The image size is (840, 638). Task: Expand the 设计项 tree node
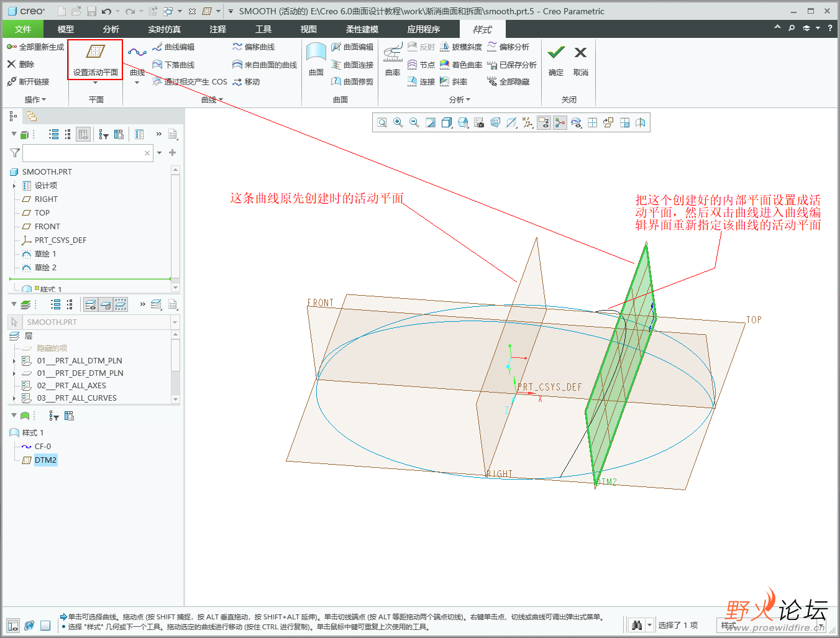[14, 186]
